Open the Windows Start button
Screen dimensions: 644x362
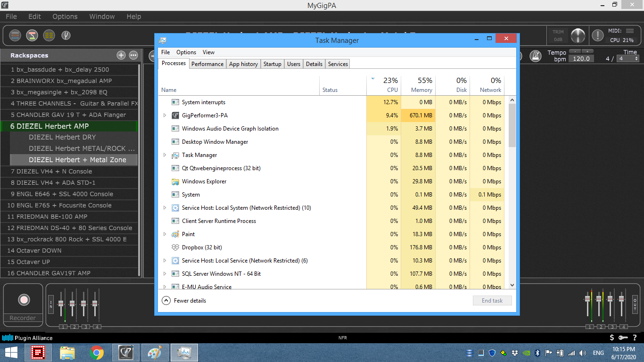(11, 353)
